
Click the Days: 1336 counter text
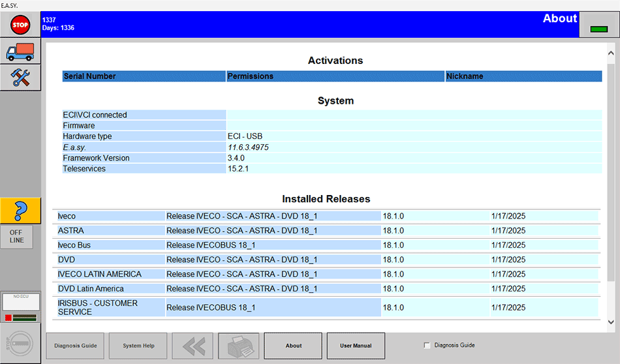[58, 28]
